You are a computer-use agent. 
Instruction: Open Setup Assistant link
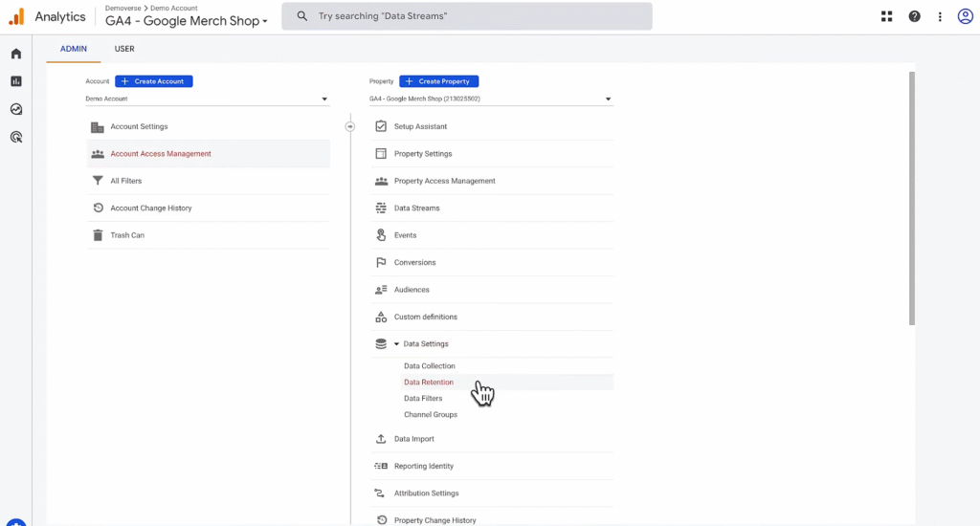[x=421, y=126]
